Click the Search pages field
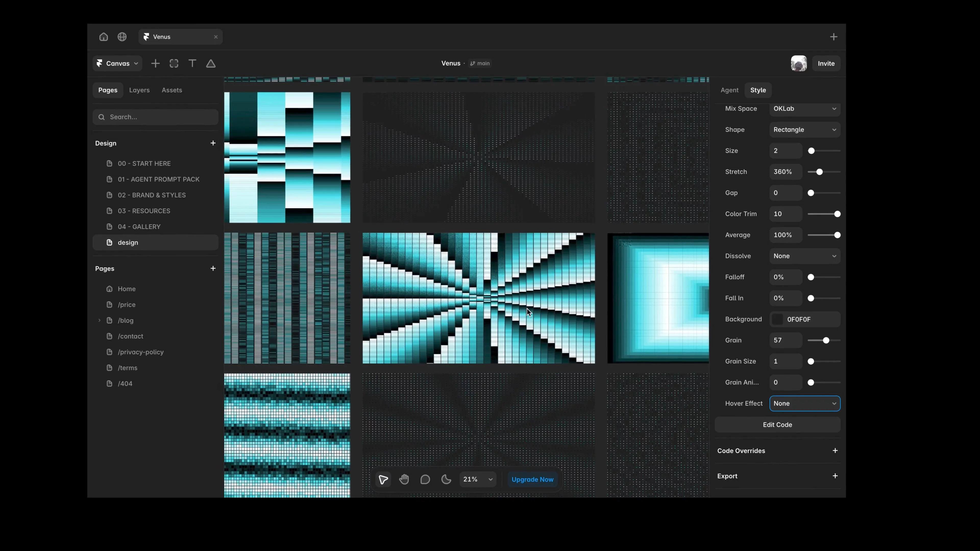This screenshot has height=551, width=980. [155, 117]
